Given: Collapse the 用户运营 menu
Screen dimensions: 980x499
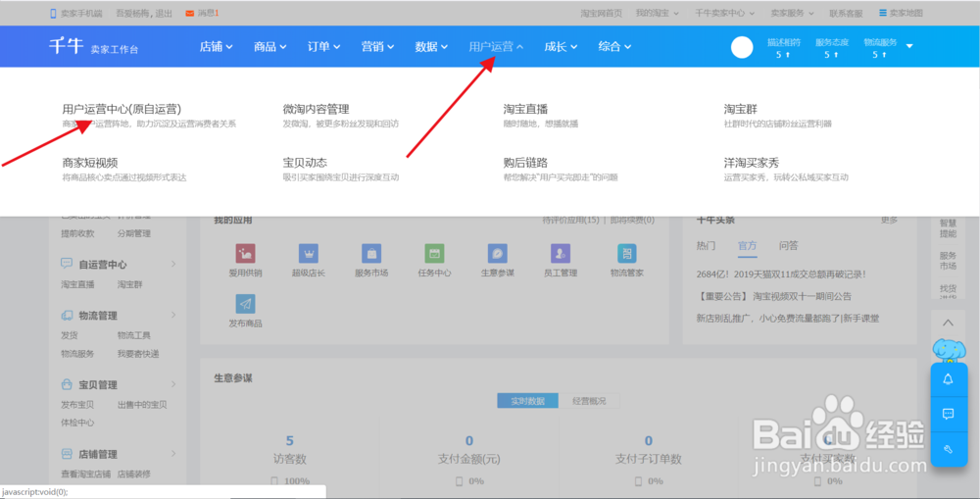Looking at the screenshot, I should coord(496,46).
